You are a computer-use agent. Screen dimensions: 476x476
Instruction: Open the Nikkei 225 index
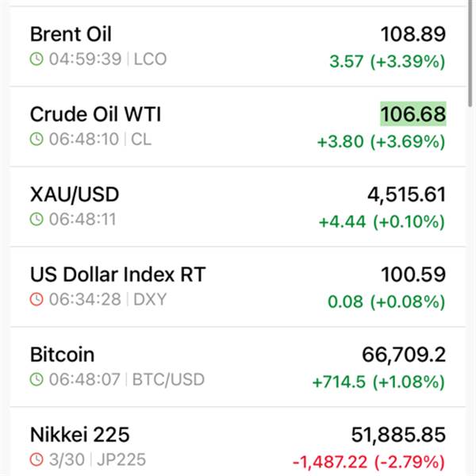79,435
